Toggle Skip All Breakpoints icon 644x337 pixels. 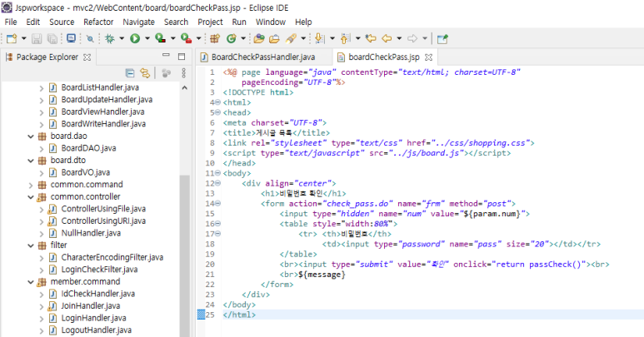point(90,38)
